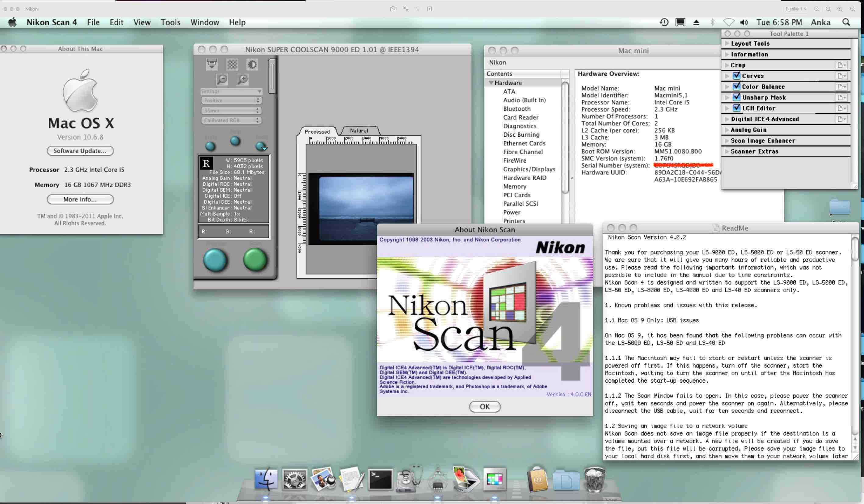This screenshot has width=864, height=504.
Task: Click the Software Update button
Action: click(x=80, y=151)
